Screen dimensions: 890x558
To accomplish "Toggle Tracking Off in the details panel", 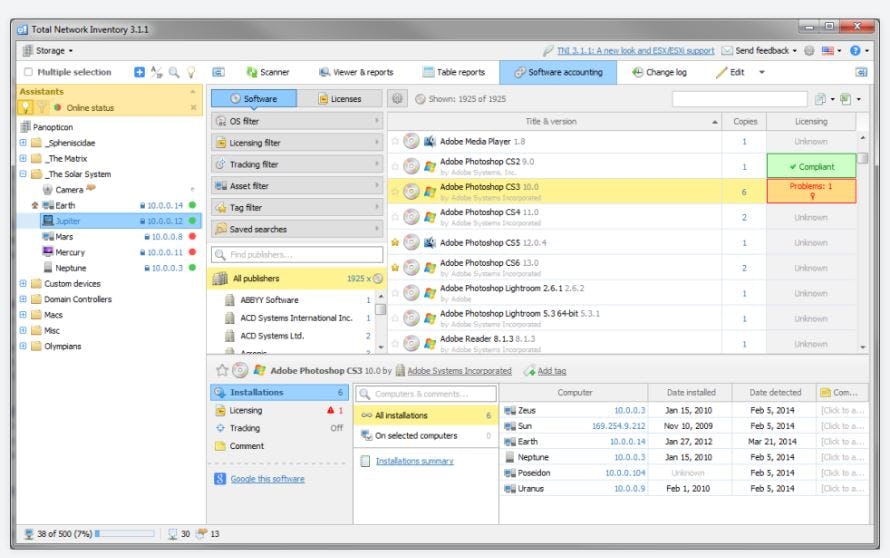I will point(337,428).
